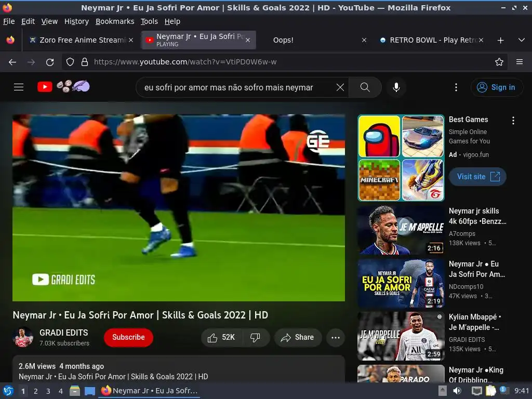Bookmark this page with star
Viewport: 532px width, 399px height.
(499, 62)
